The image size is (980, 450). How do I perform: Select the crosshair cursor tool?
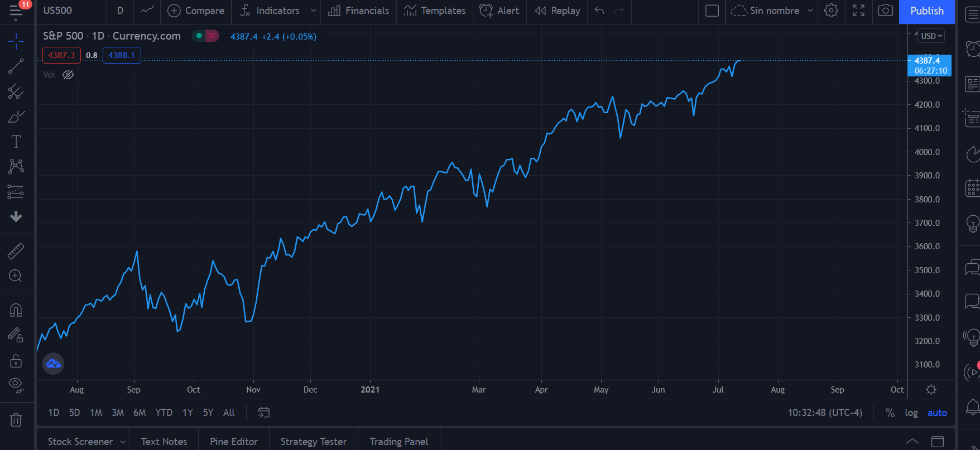point(16,41)
